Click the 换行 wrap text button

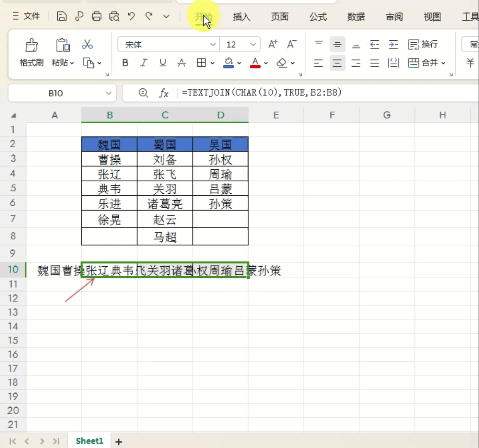(x=423, y=44)
